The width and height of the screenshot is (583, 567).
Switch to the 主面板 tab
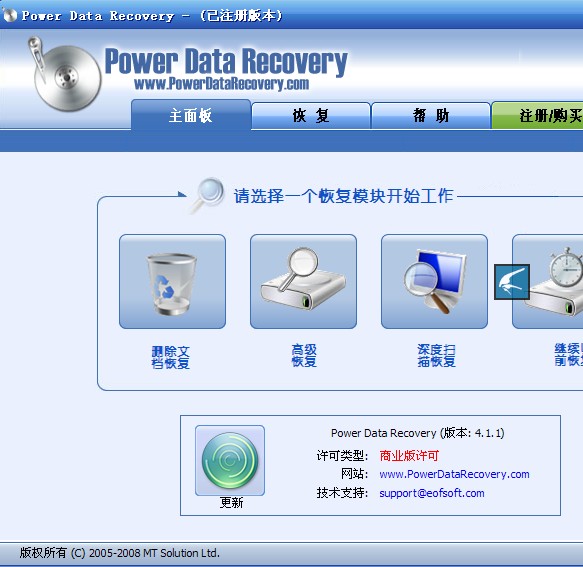click(x=191, y=115)
